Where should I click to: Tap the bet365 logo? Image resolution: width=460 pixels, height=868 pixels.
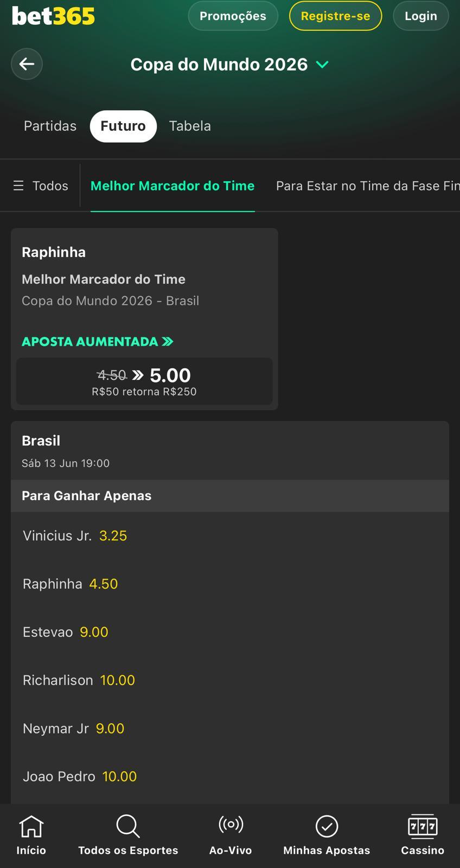[53, 16]
